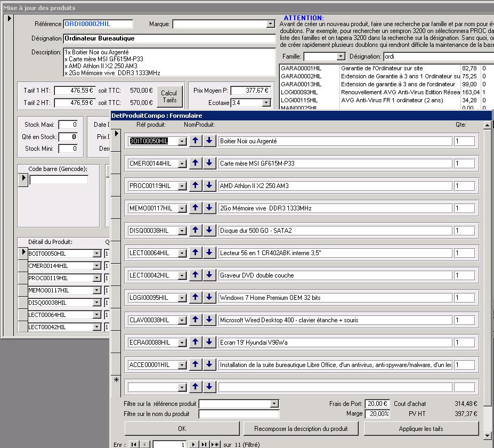Click record number box in navigator
The image size is (494, 448).
tap(169, 444)
